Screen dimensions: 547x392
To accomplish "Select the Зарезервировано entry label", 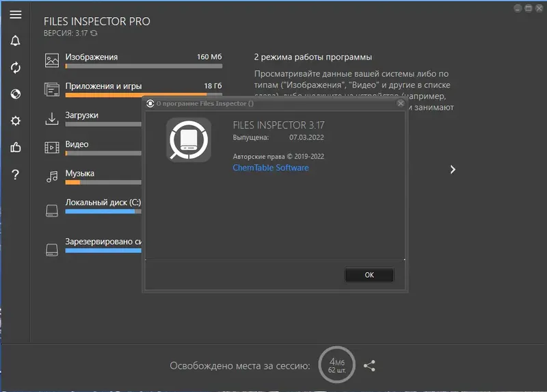I will pos(103,241).
